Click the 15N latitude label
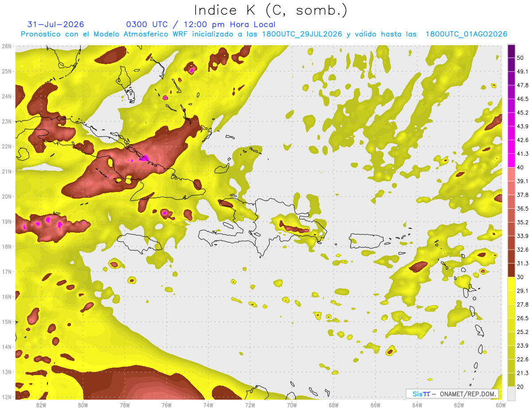The width and height of the screenshot is (532, 411). point(7,322)
